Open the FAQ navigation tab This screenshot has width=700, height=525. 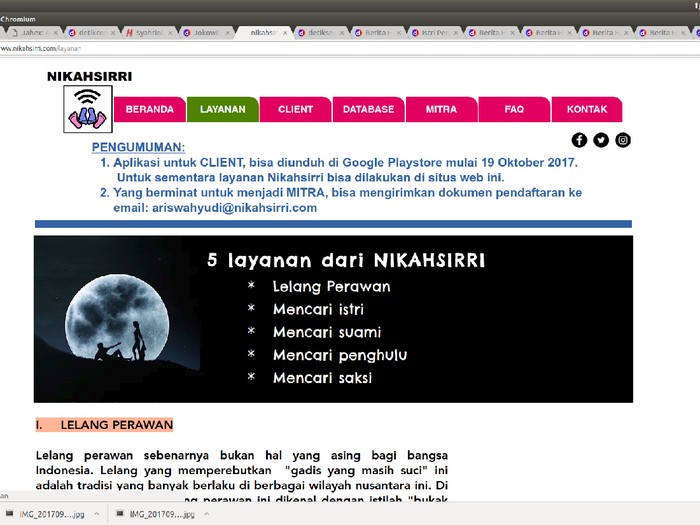[x=514, y=109]
